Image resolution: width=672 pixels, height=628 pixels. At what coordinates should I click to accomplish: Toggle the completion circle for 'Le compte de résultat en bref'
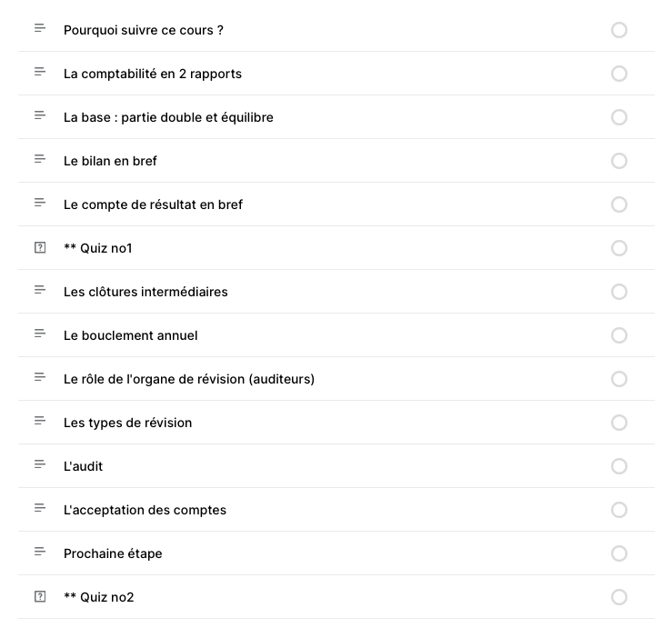(x=619, y=204)
